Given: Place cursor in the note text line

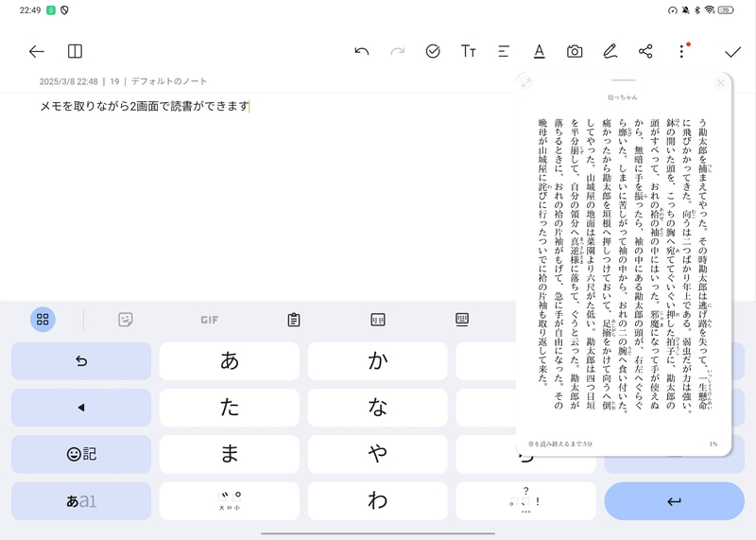Looking at the screenshot, I should pyautogui.click(x=145, y=106).
